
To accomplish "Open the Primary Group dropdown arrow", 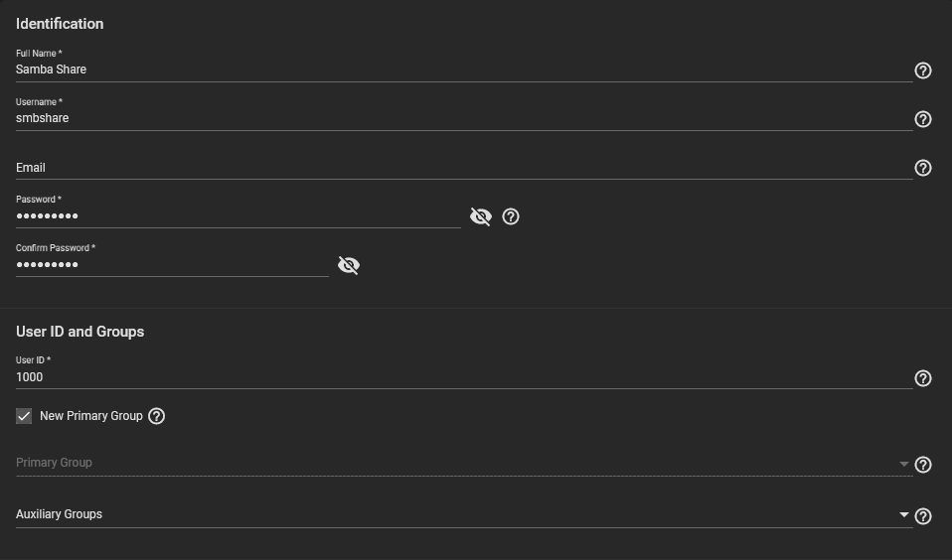I will pyautogui.click(x=903, y=464).
